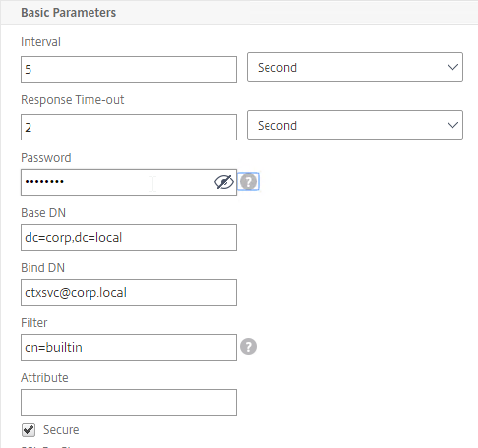Click the Bind DN field ctxsvc@corp.local
The height and width of the screenshot is (448, 478).
click(129, 292)
